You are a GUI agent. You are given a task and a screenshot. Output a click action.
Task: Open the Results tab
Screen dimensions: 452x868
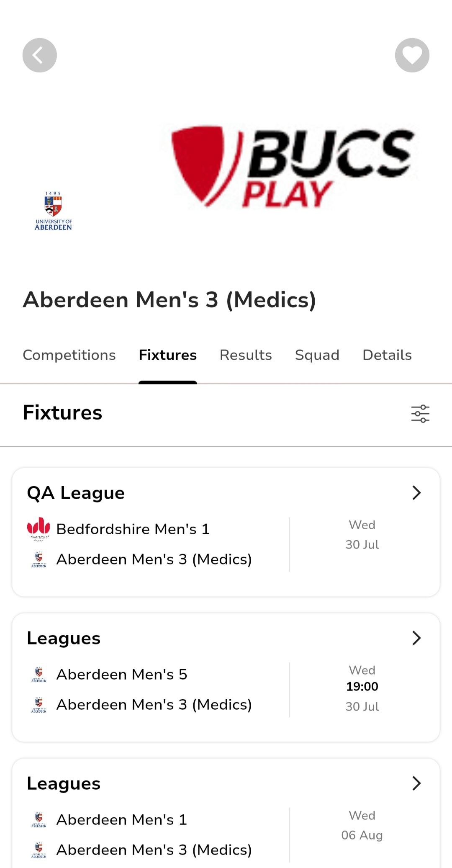coord(246,355)
